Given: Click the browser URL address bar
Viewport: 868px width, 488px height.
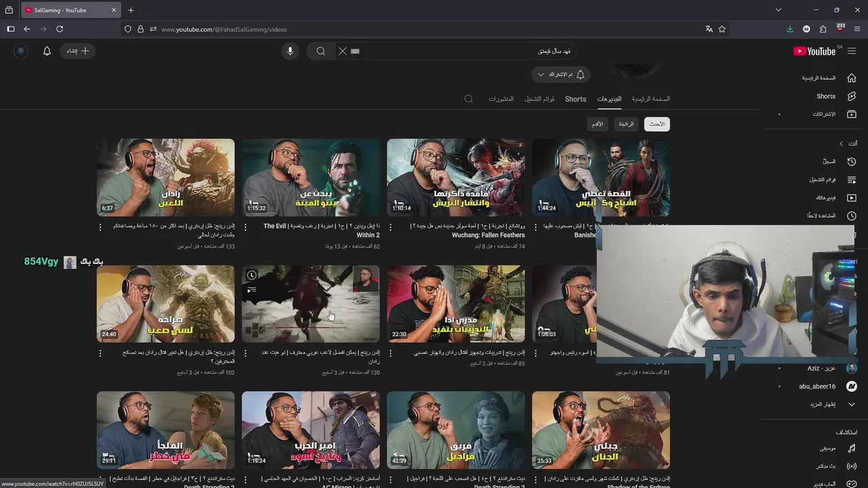Looking at the screenshot, I should click(427, 29).
